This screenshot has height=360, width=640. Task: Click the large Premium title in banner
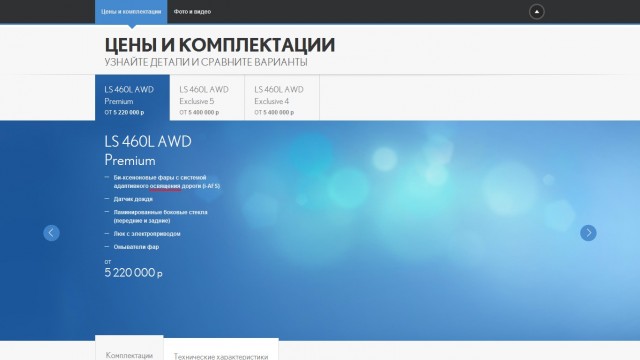click(130, 160)
